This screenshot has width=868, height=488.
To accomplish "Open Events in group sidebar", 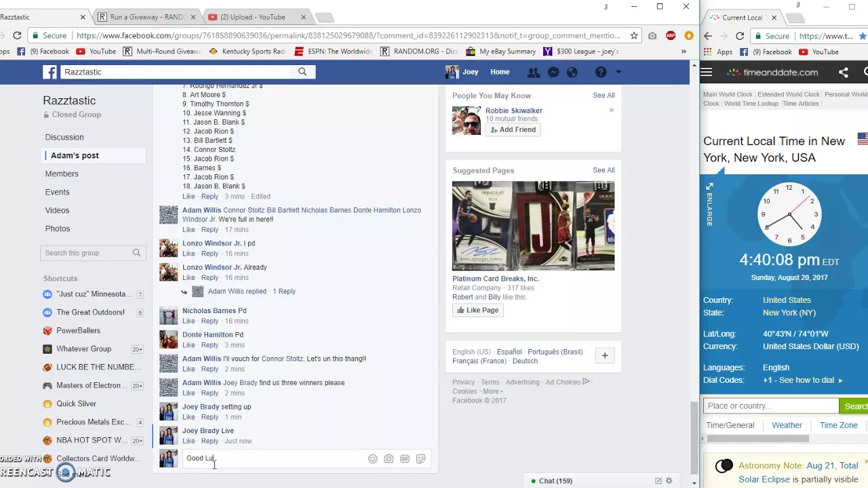I will 58,192.
